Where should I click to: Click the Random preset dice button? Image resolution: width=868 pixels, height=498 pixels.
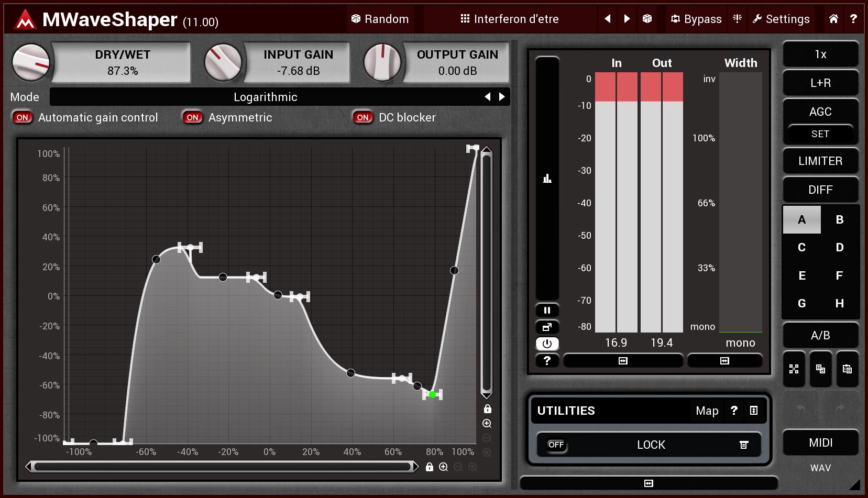[x=380, y=19]
